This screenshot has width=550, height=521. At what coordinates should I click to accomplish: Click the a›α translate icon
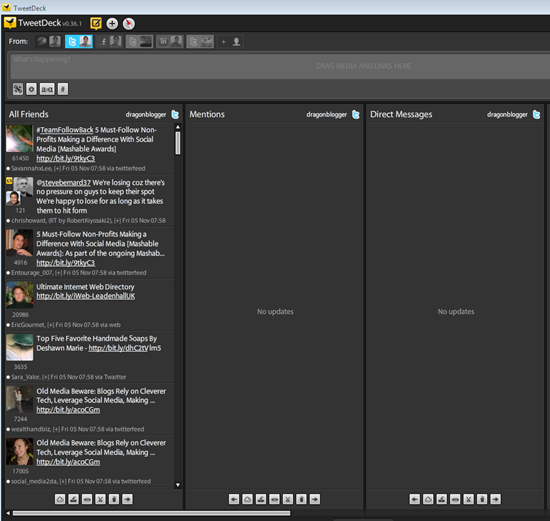coord(47,89)
